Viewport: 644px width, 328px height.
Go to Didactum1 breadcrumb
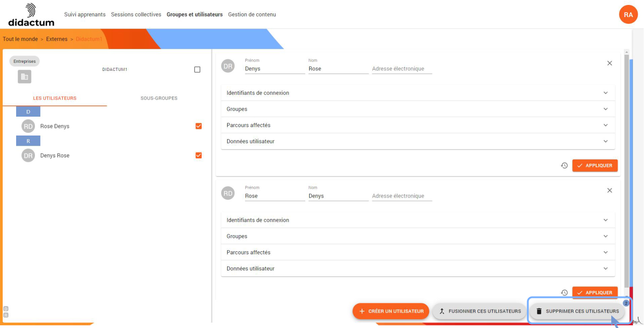[x=89, y=39]
